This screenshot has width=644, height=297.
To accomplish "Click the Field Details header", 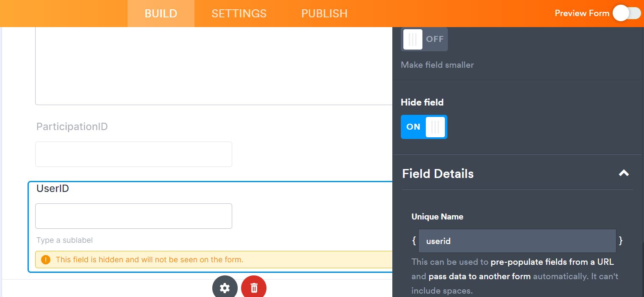I will (x=438, y=173).
